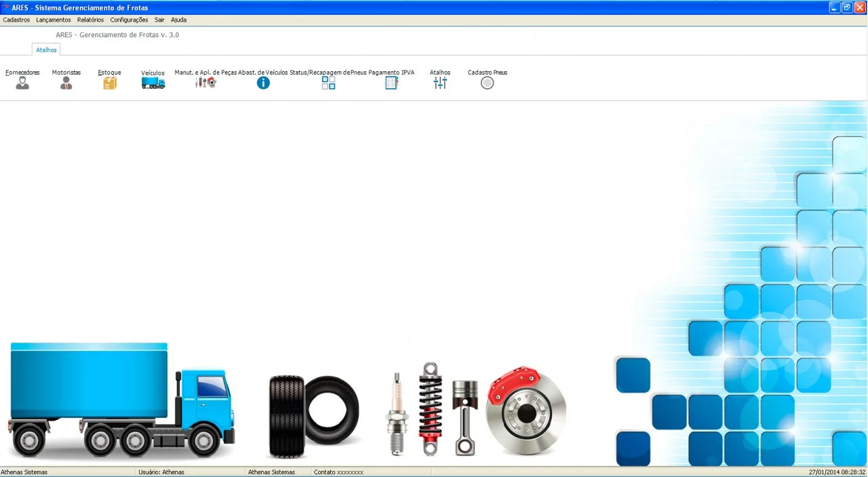
Task: Open Status/Recapagem de Pneus grid icon
Action: [x=328, y=83]
